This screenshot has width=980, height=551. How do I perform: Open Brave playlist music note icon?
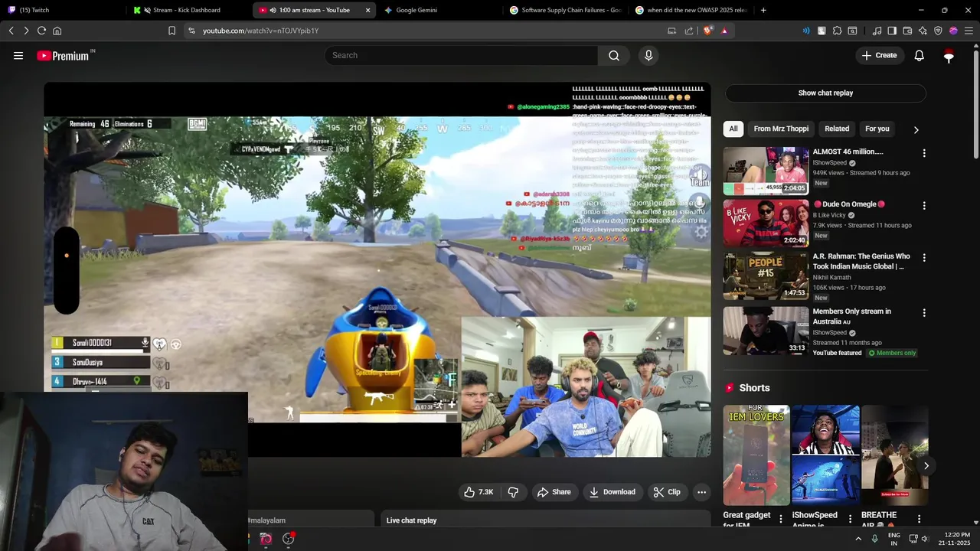(x=877, y=31)
